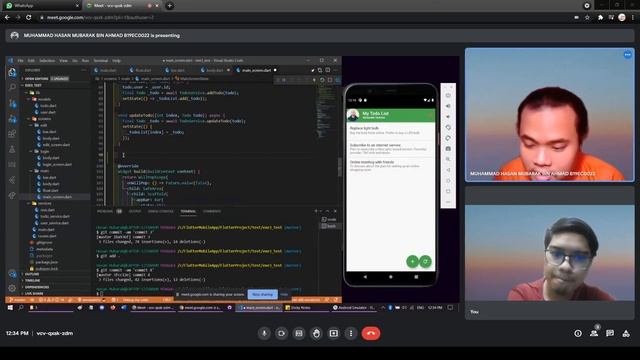Open the Edit menu in VS Code
The image size is (640, 360).
(31, 60)
